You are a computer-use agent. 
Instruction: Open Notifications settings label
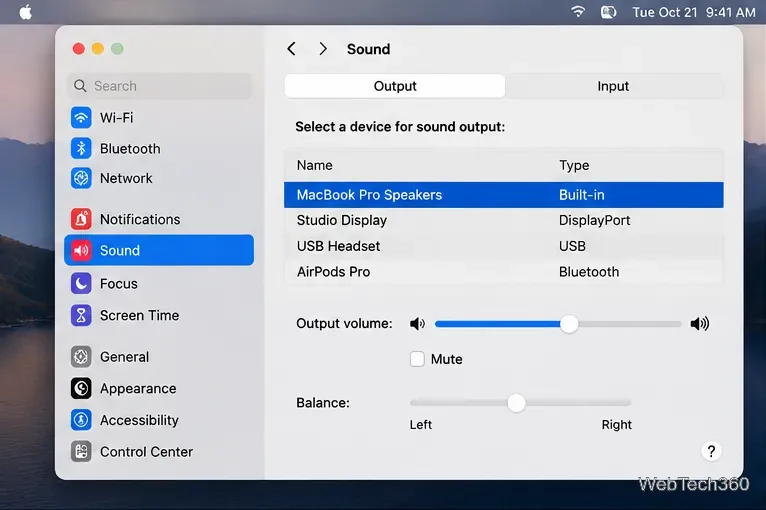[x=140, y=219]
